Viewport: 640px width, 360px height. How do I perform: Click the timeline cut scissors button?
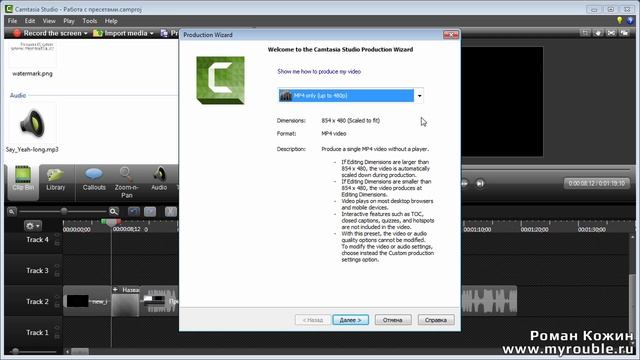[171, 211]
